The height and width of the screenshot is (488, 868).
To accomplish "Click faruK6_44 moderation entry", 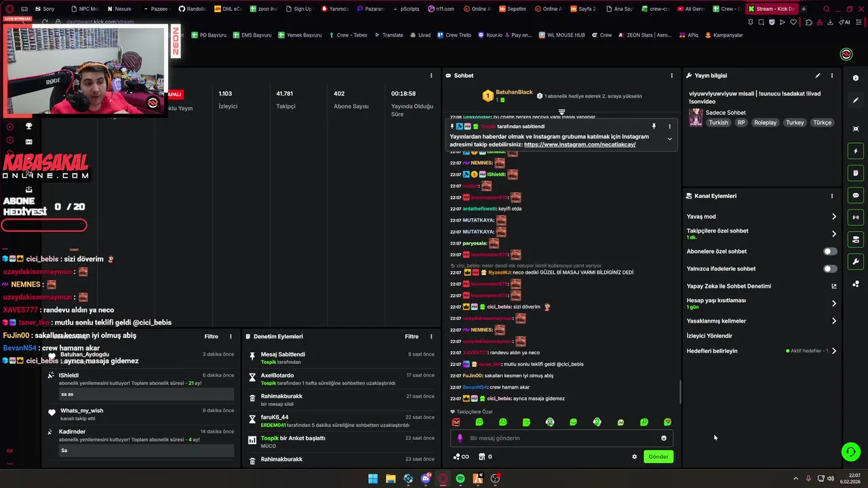I will coord(342,421).
